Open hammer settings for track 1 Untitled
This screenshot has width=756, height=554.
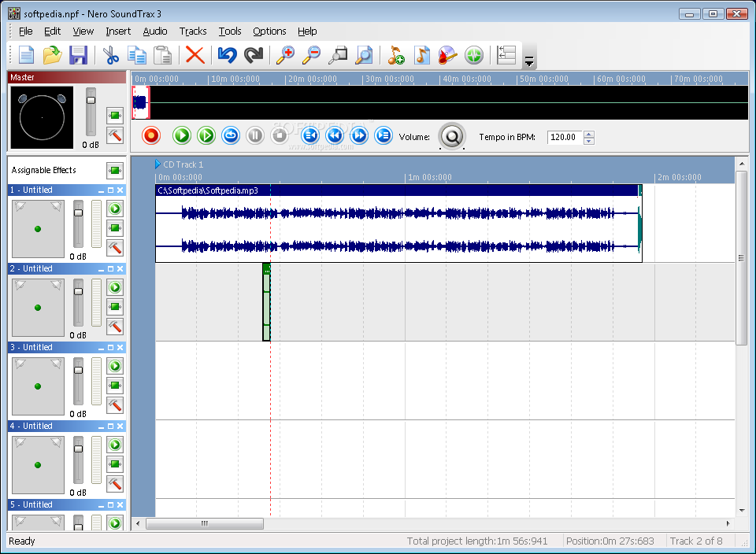[x=115, y=248]
